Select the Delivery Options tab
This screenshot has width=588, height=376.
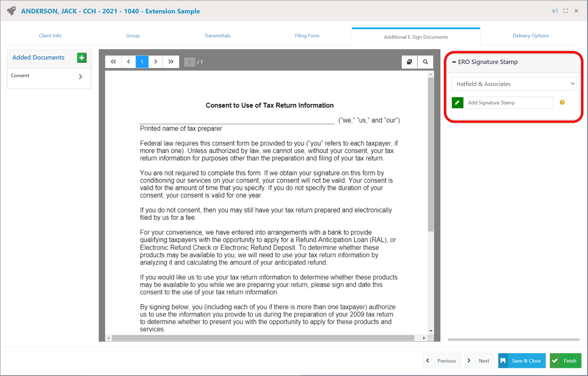coord(531,35)
